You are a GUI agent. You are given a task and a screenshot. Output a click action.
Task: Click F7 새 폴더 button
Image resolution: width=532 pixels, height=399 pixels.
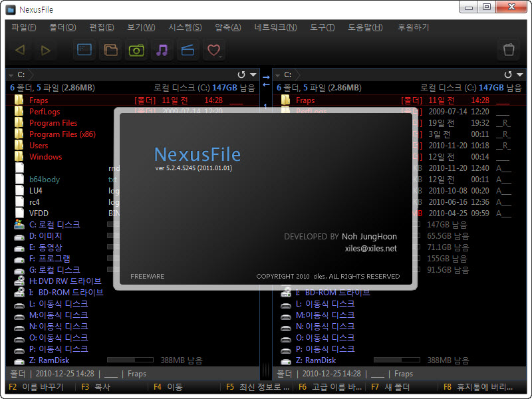[x=390, y=387]
